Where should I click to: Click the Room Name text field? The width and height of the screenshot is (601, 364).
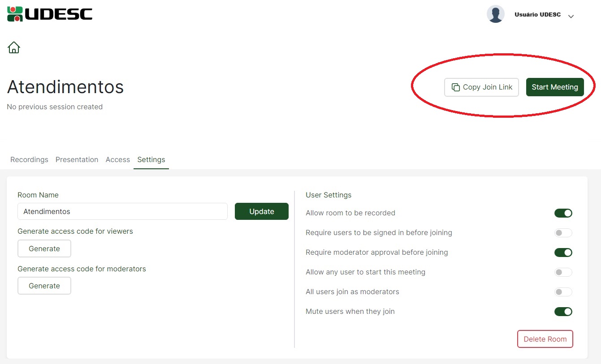(122, 211)
